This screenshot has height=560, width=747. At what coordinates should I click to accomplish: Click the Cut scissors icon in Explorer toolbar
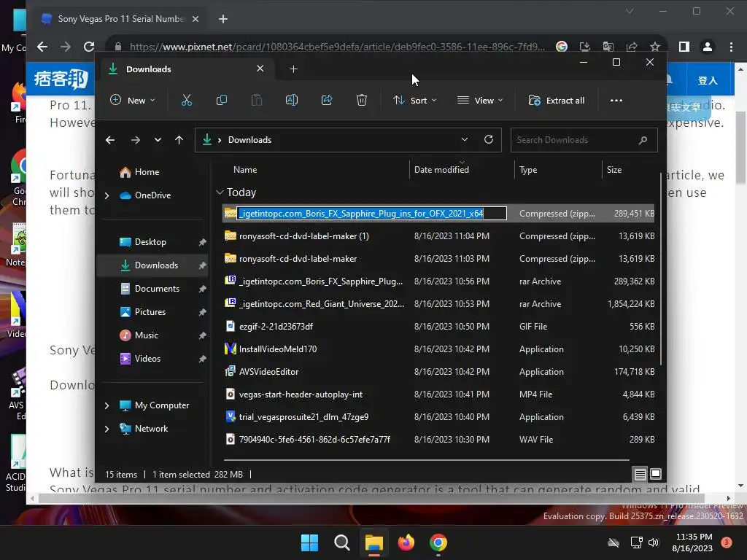[x=186, y=100]
